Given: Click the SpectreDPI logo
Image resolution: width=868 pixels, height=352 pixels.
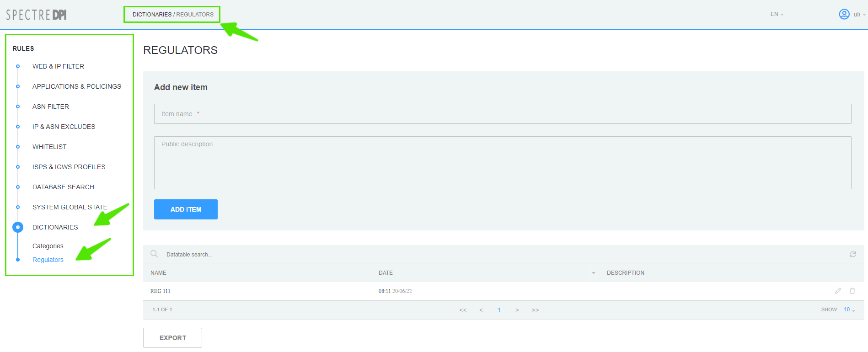Looking at the screenshot, I should (x=36, y=15).
